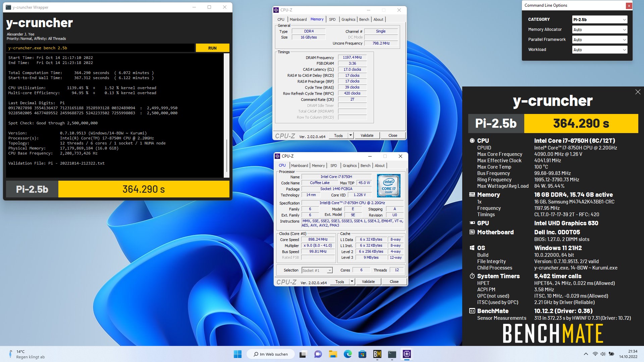Viewport: 644px width, 362px height.
Task: Click the CPU-Z icon in the lower window title bar
Action: tap(277, 156)
